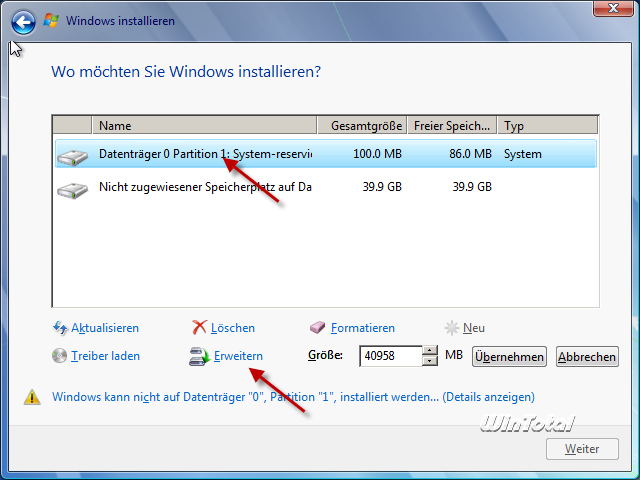The width and height of the screenshot is (640, 480).
Task: Open Treiber laden link
Action: click(x=105, y=356)
